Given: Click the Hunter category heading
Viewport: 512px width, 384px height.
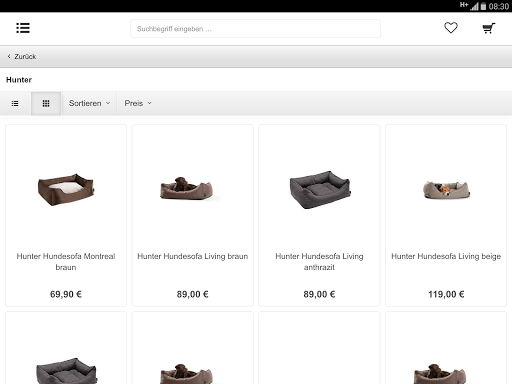Looking at the screenshot, I should click(19, 80).
